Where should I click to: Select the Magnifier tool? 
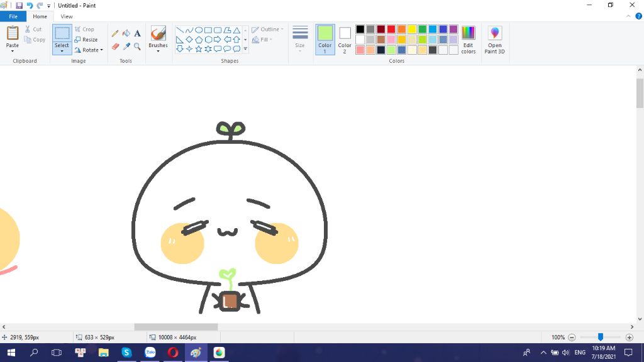[137, 47]
